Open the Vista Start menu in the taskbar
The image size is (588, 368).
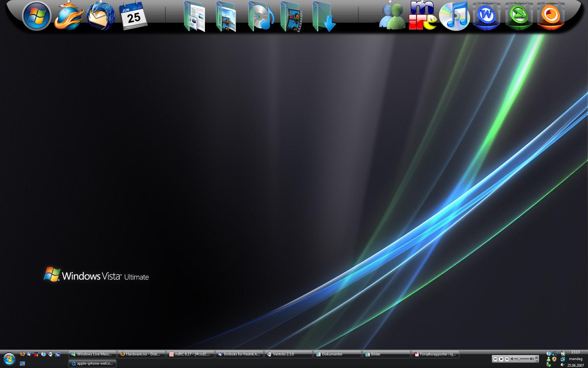point(9,359)
